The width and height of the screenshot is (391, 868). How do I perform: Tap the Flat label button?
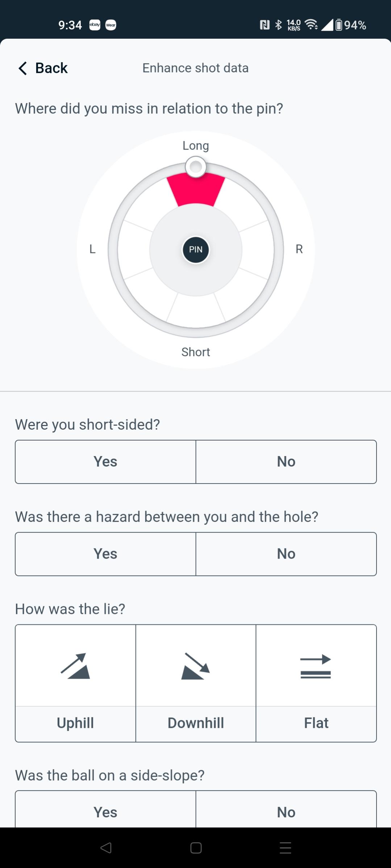[x=316, y=723]
